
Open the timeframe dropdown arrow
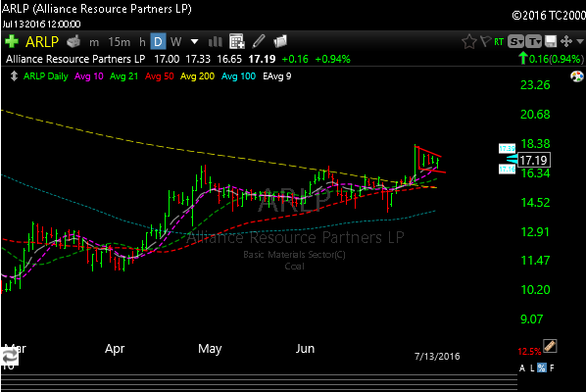click(x=194, y=41)
